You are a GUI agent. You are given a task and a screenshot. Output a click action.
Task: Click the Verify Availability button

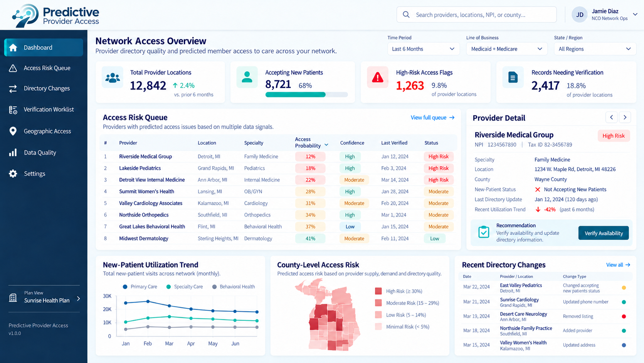coord(604,233)
